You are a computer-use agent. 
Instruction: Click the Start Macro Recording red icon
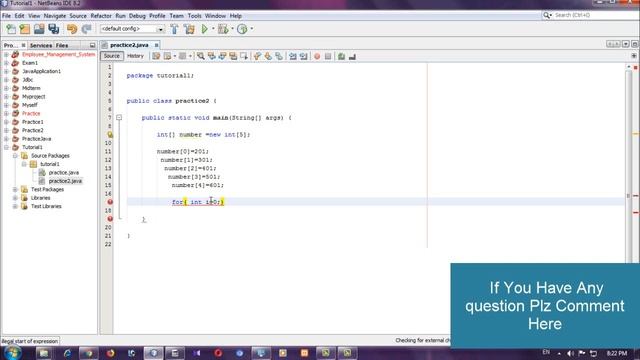pos(317,56)
